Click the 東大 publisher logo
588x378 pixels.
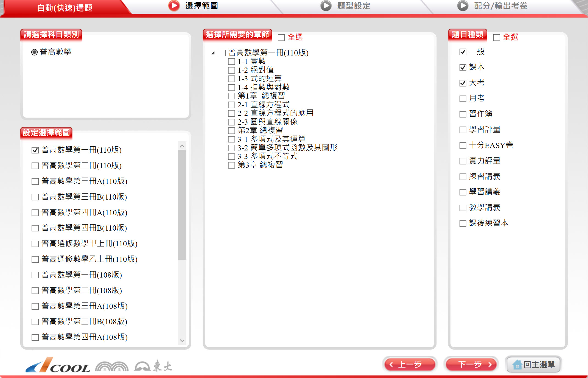(153, 366)
